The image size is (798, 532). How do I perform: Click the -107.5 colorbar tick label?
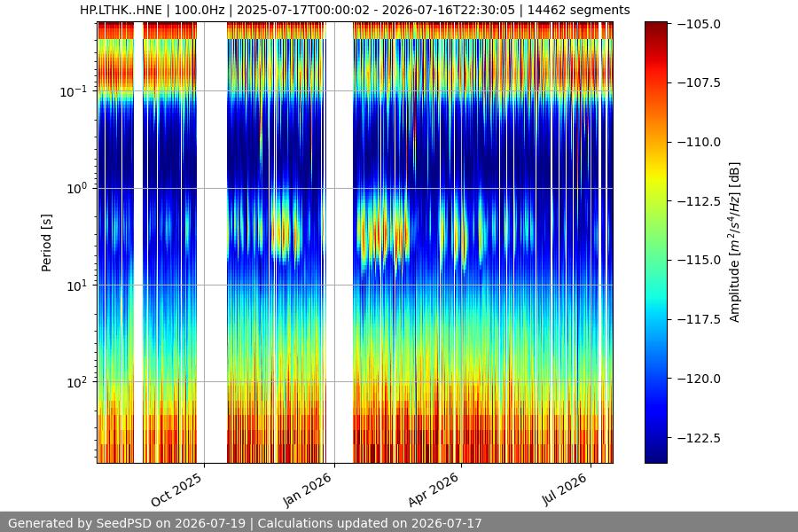(x=699, y=82)
